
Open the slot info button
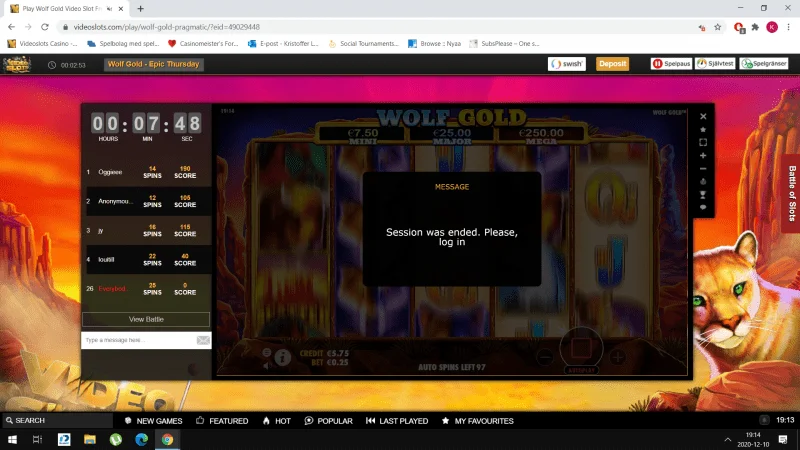tap(283, 358)
